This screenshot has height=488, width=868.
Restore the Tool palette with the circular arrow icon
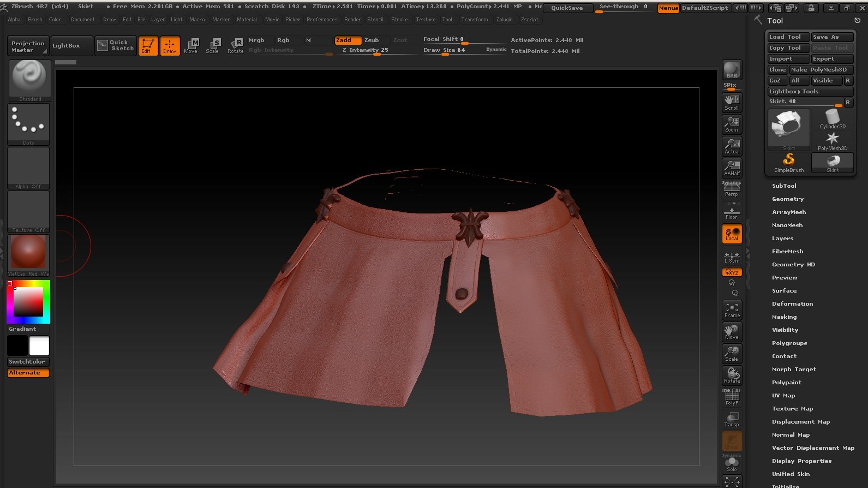857,21
